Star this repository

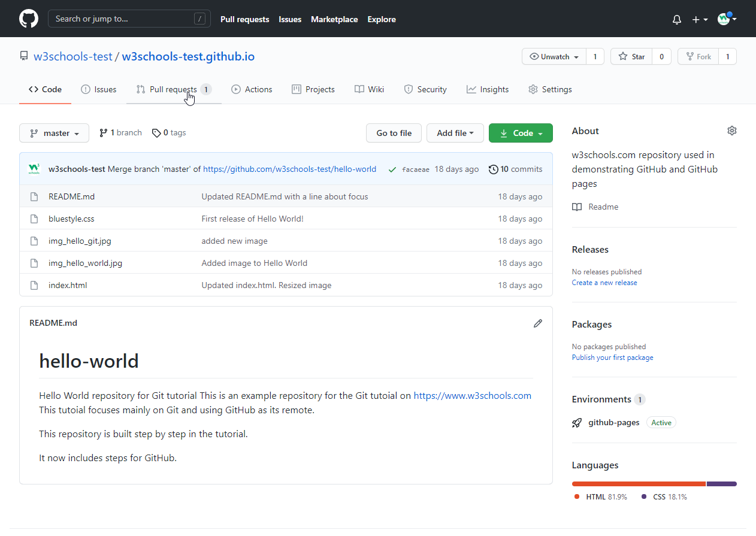coord(631,57)
